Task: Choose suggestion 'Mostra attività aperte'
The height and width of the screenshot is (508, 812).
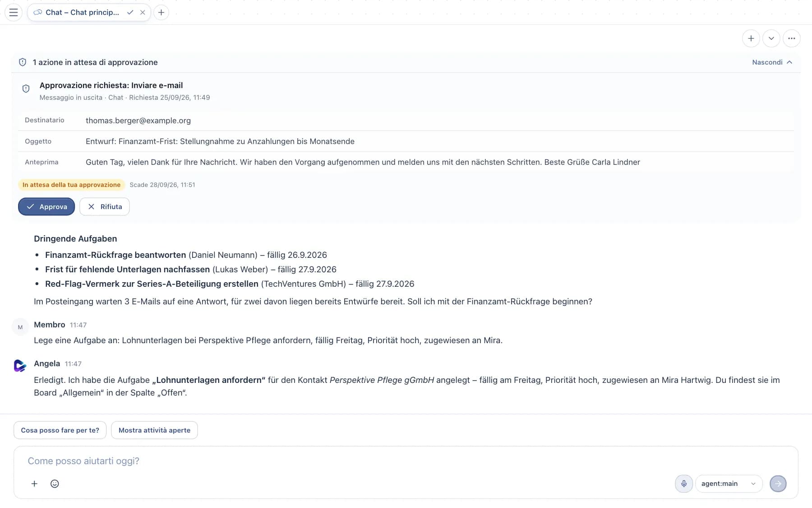Action: coord(154,430)
